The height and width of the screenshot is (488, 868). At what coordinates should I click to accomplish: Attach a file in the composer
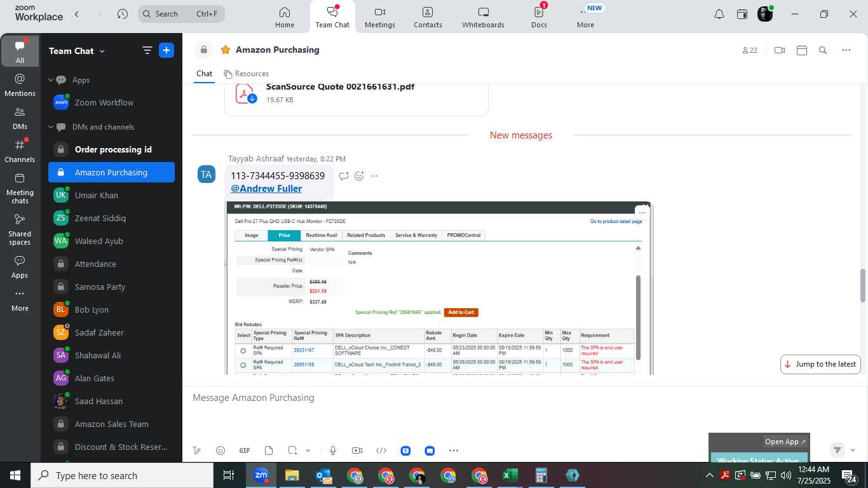tap(269, 451)
